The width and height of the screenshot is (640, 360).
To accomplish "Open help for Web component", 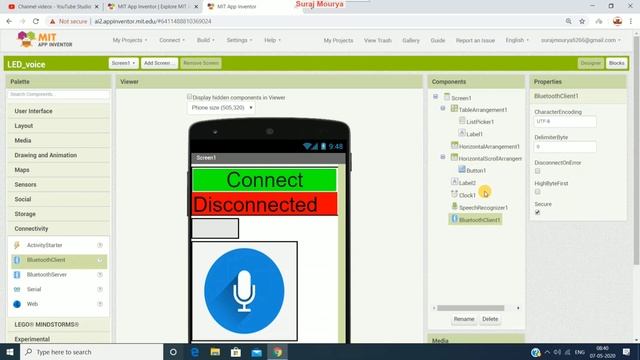I will tap(100, 304).
